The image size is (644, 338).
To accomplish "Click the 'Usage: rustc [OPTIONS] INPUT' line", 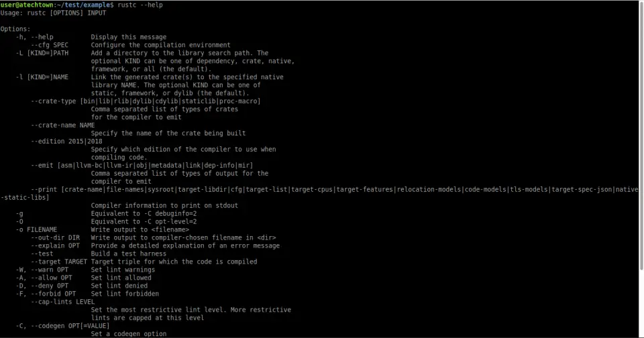I will pos(53,13).
